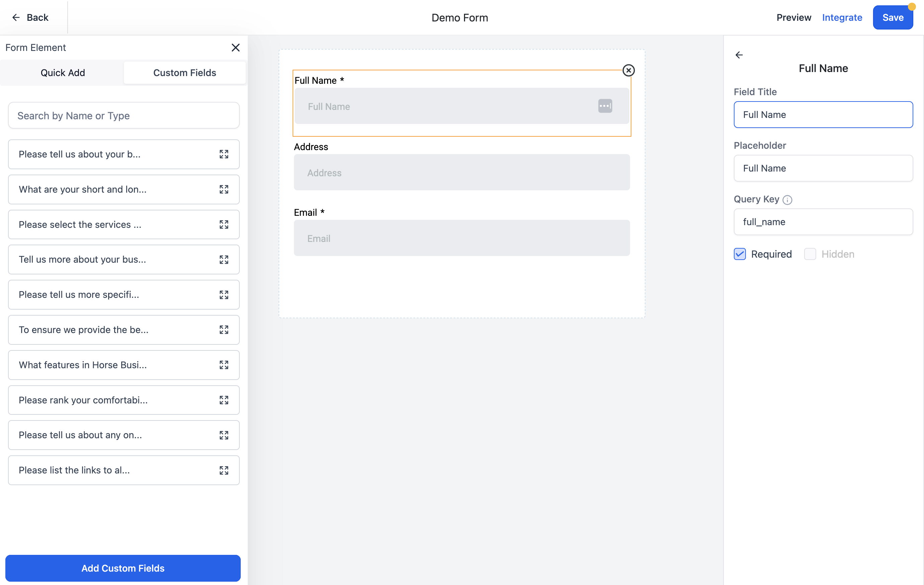This screenshot has height=585, width=924.
Task: Select 'Please tell us about any on...' custom field
Action: pyautogui.click(x=124, y=435)
